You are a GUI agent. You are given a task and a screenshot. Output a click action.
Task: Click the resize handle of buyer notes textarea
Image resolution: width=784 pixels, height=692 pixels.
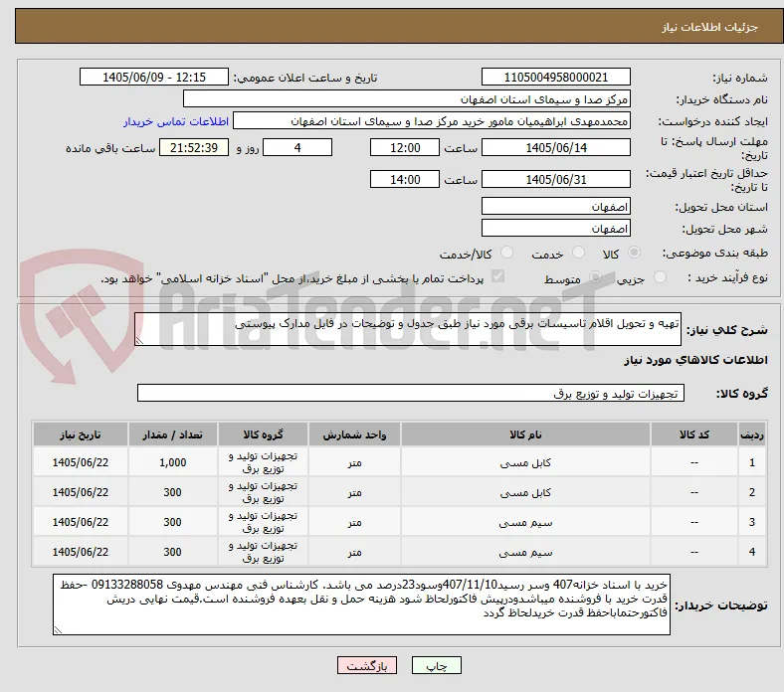pyautogui.click(x=58, y=630)
